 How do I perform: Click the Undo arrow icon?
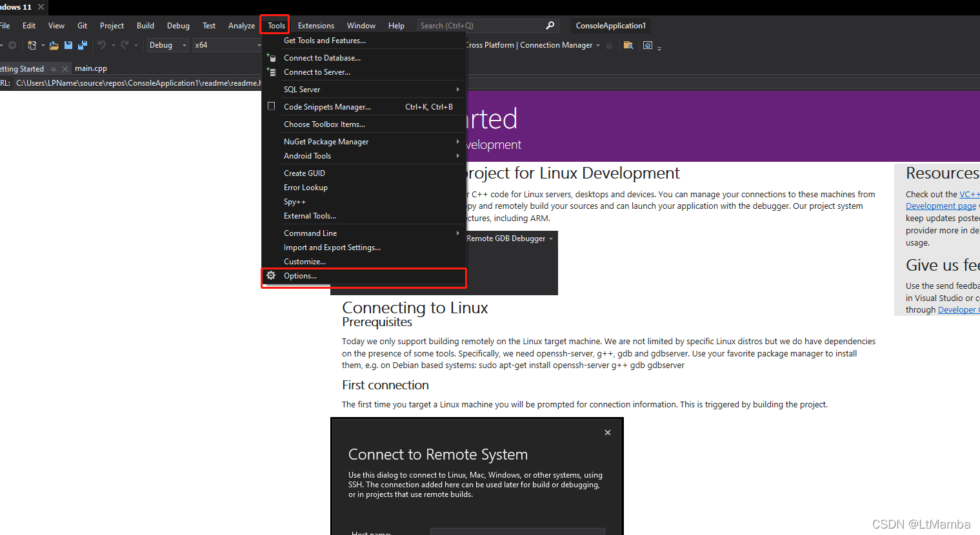click(102, 45)
